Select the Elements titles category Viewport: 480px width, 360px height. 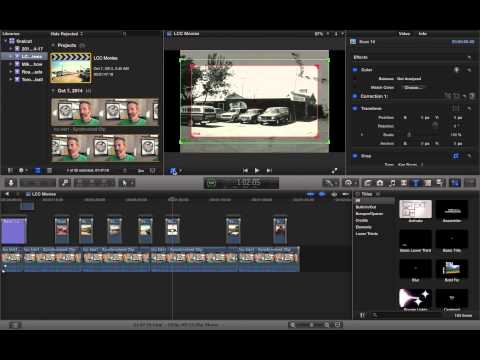point(363,227)
